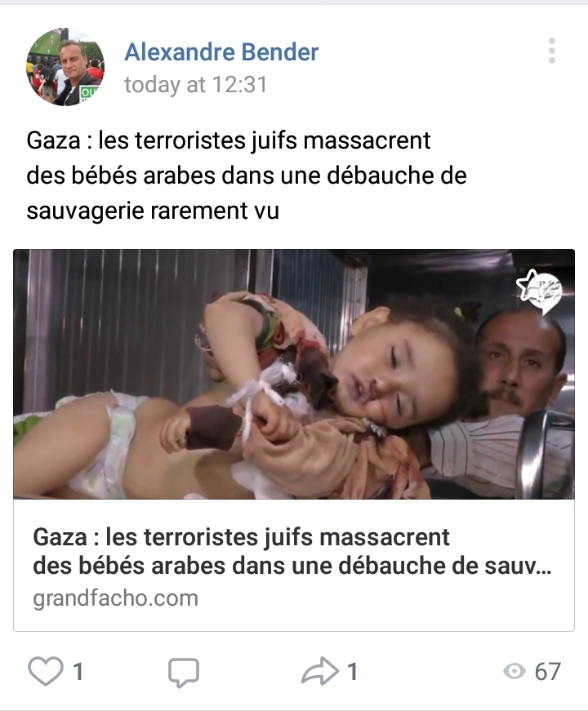Open comments via the speech bubble icon
This screenshot has width=588, height=711.
[184, 672]
